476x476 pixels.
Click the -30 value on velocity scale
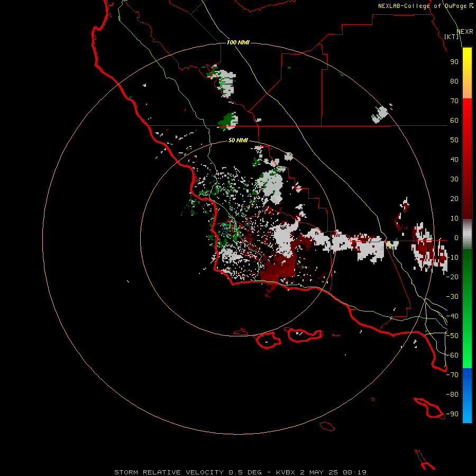452,297
